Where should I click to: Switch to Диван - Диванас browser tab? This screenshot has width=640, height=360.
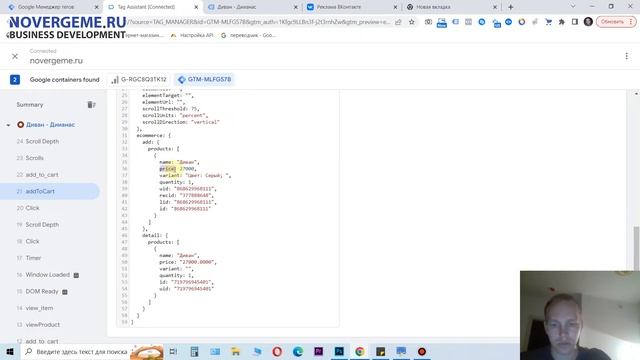pyautogui.click(x=252, y=7)
